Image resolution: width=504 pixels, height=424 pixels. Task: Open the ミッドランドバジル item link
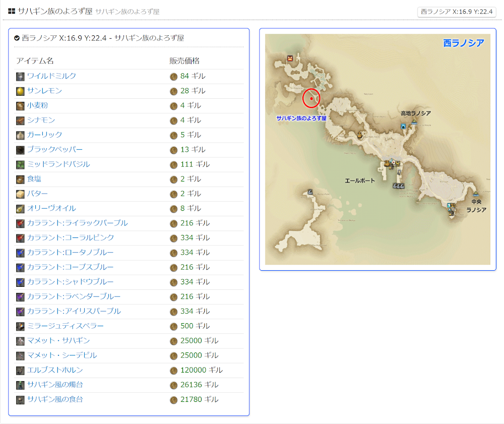click(x=58, y=164)
